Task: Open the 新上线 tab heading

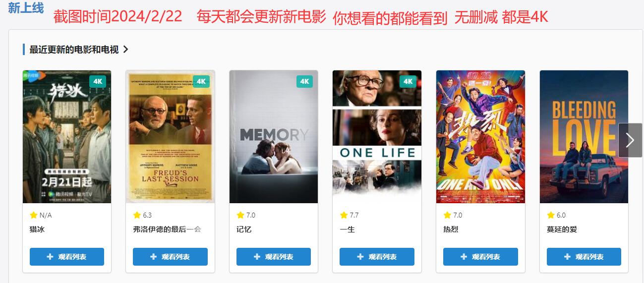Action: 26,8
